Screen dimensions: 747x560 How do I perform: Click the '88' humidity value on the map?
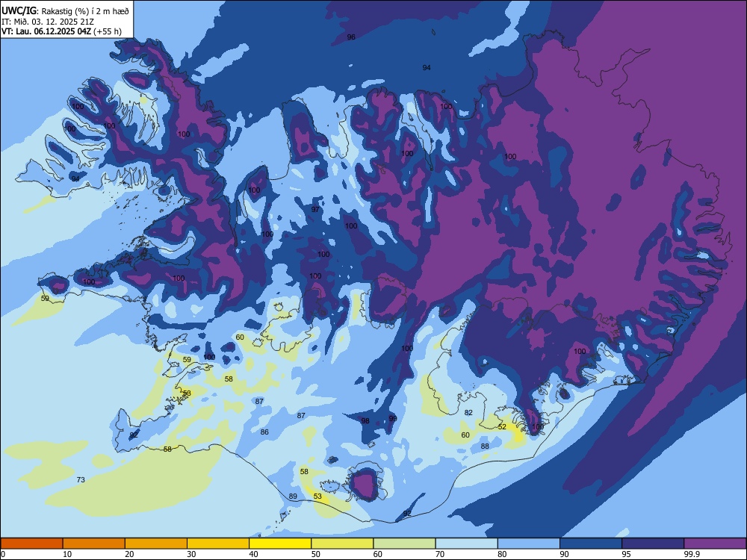(x=485, y=447)
